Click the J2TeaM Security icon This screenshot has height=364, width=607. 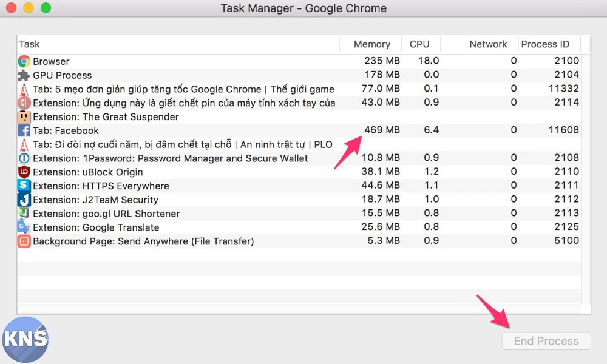click(24, 200)
